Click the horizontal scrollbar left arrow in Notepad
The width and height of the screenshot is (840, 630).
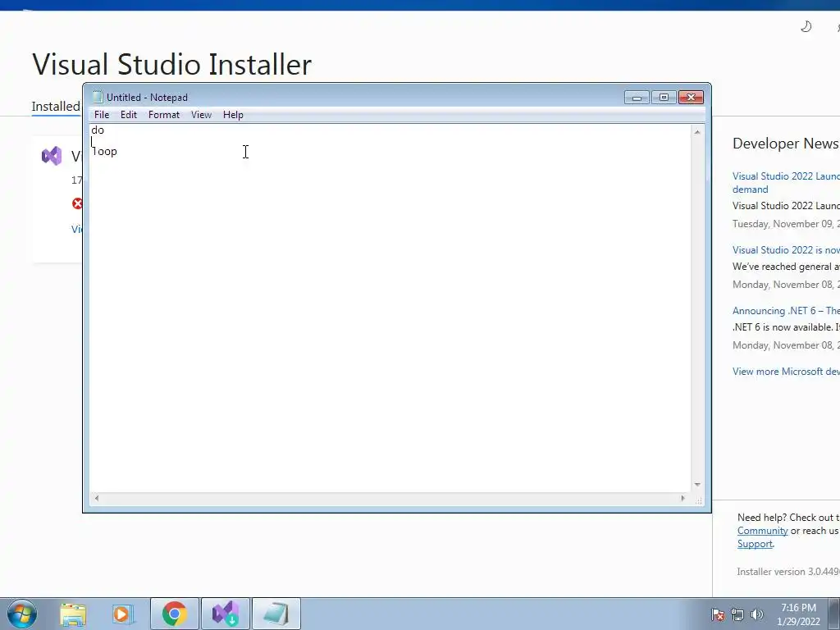(97, 498)
